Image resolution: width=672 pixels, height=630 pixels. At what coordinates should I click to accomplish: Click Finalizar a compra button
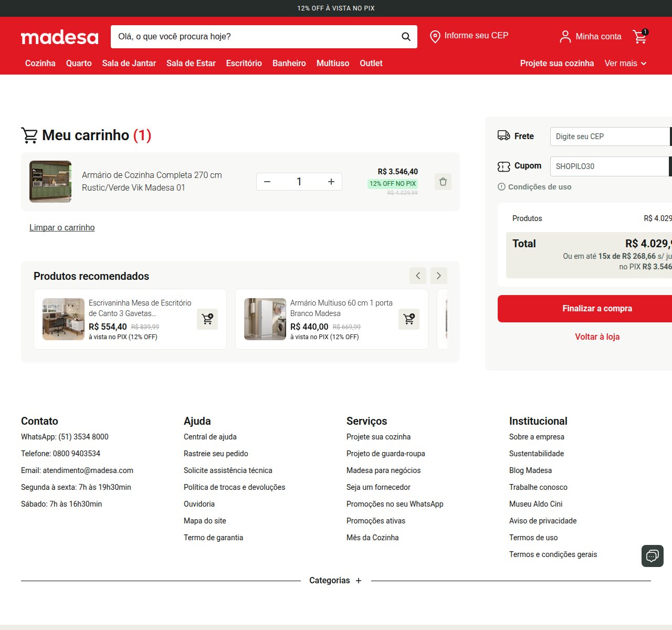(x=585, y=309)
